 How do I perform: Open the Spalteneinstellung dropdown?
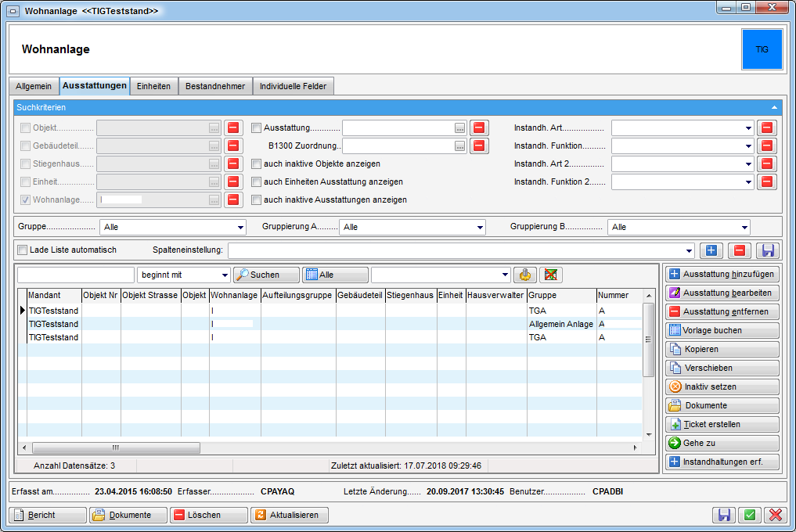pos(689,251)
